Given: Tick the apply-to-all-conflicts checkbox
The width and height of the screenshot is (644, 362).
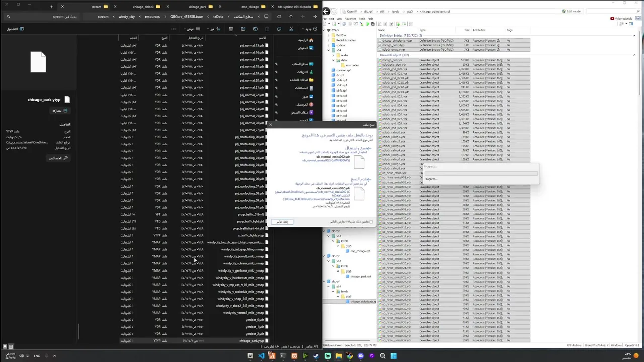Looking at the screenshot, I should tap(371, 222).
